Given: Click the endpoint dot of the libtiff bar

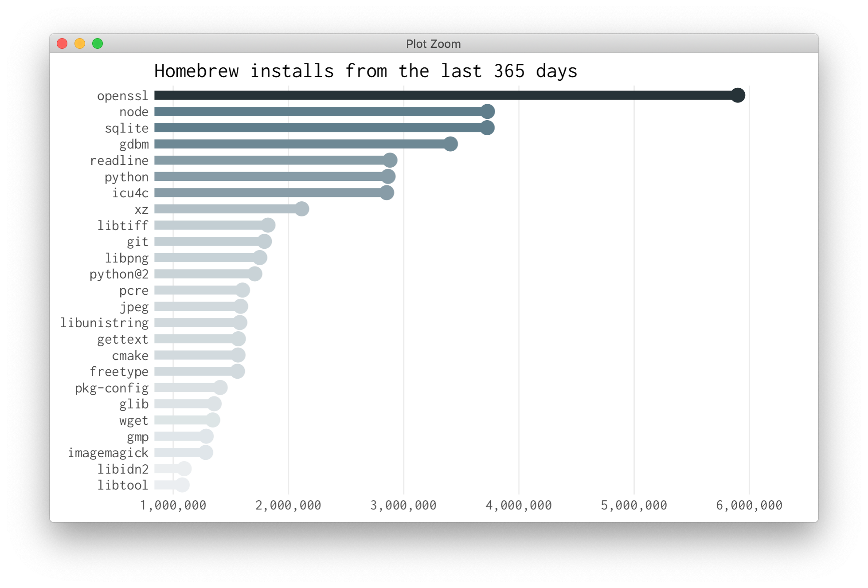Looking at the screenshot, I should coord(268,225).
